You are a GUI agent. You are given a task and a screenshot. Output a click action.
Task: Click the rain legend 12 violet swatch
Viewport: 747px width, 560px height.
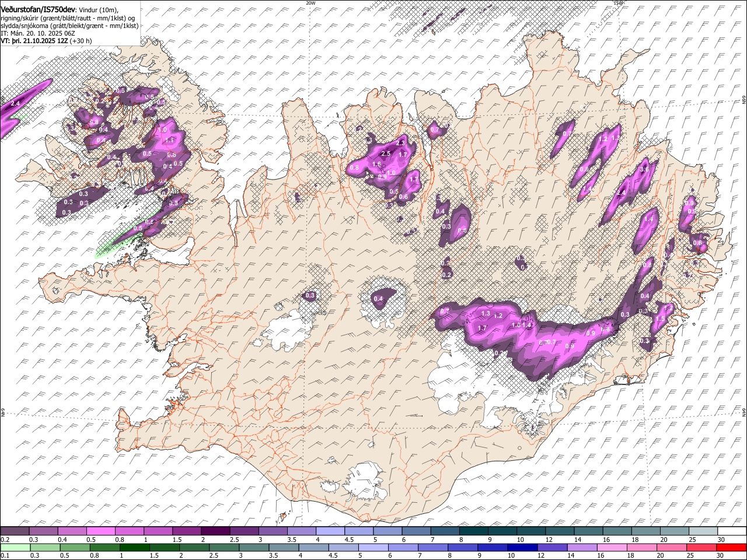tap(551, 547)
